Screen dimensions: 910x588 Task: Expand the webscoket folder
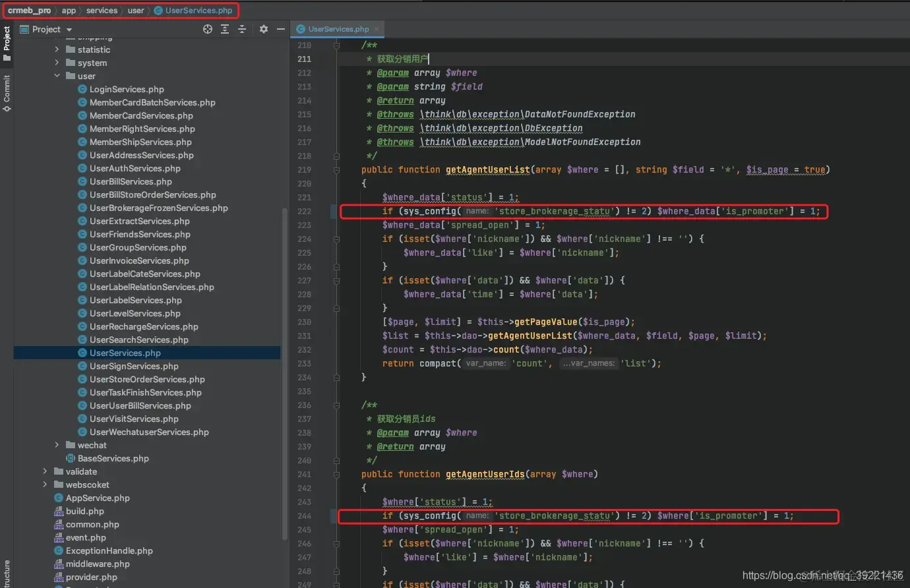click(45, 485)
